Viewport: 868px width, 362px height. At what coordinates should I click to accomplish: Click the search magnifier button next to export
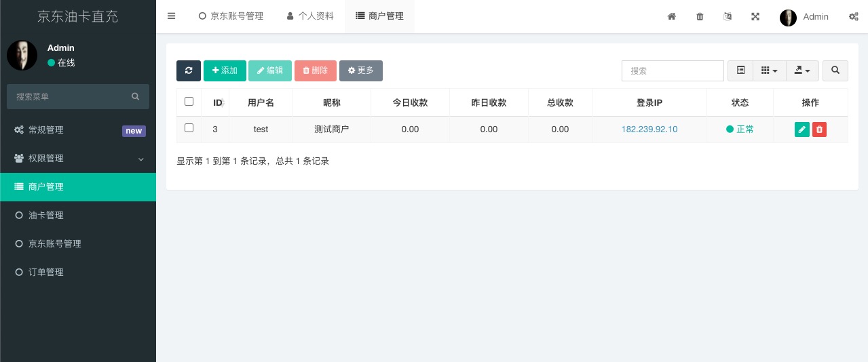835,71
